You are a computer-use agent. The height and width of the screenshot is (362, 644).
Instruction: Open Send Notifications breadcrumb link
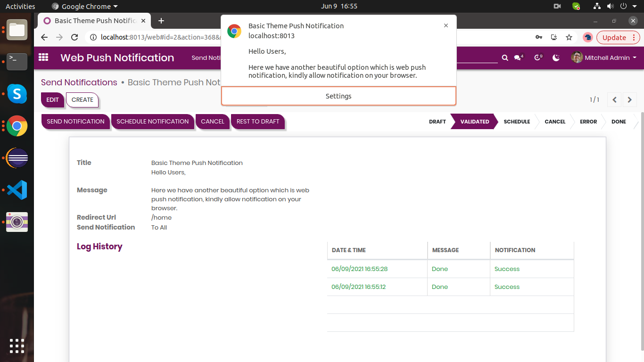click(79, 82)
